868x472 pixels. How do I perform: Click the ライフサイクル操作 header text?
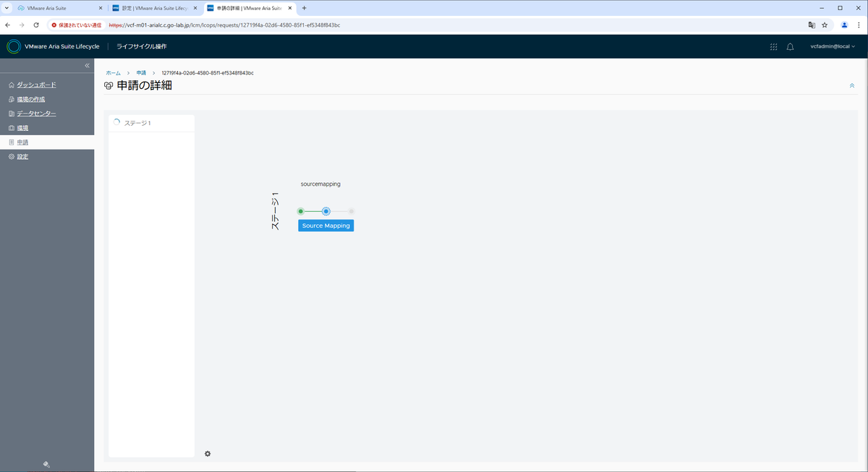coord(142,46)
